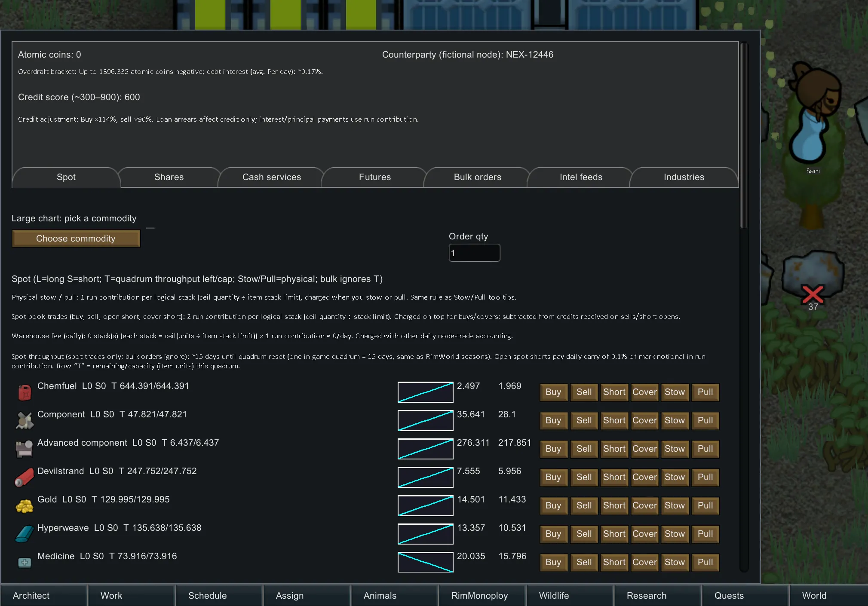Click the red X marker on rock

click(x=812, y=295)
